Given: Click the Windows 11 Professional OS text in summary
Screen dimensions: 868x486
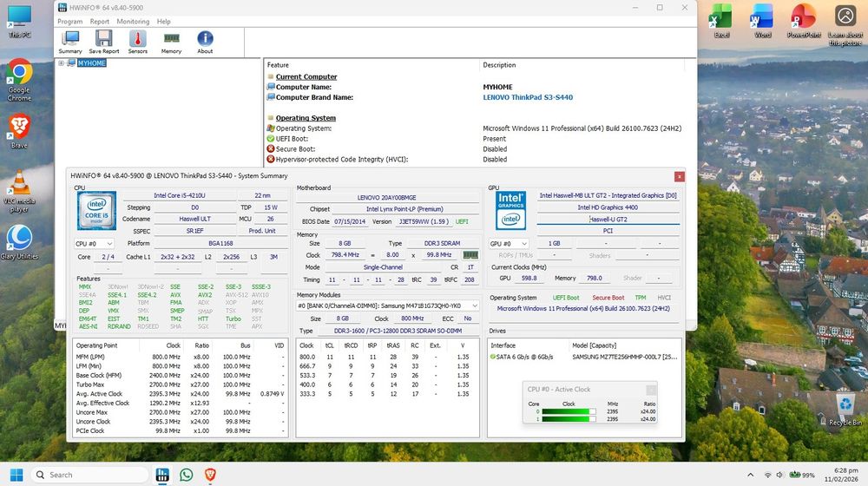Looking at the screenshot, I should pos(583,309).
